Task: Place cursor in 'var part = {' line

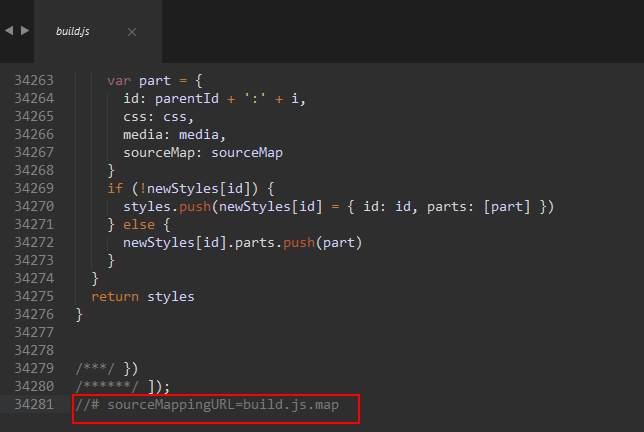Action: click(x=155, y=80)
